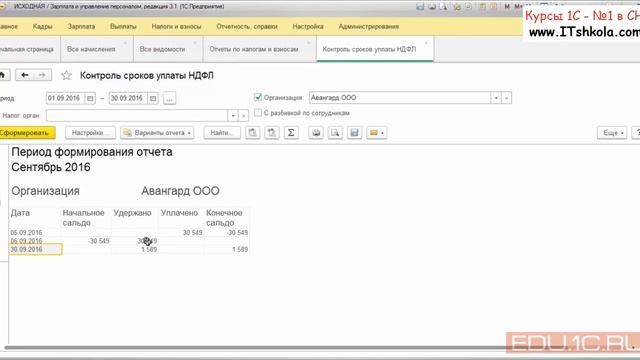Click the start date field 01.09.2016

[65, 98]
